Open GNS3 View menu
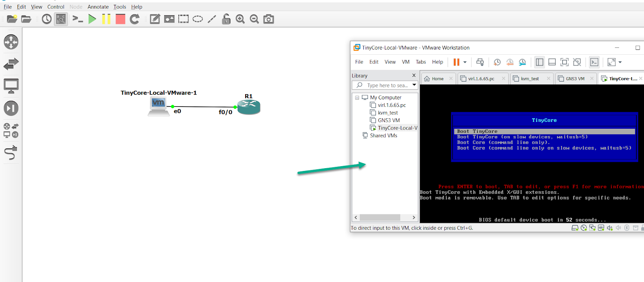Image resolution: width=644 pixels, height=282 pixels. (37, 7)
